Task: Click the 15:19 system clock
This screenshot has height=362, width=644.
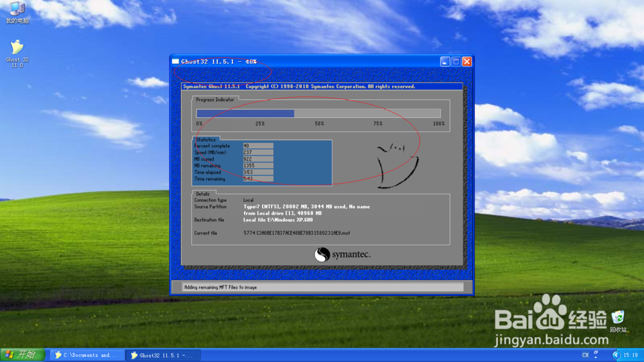Action: [x=630, y=355]
